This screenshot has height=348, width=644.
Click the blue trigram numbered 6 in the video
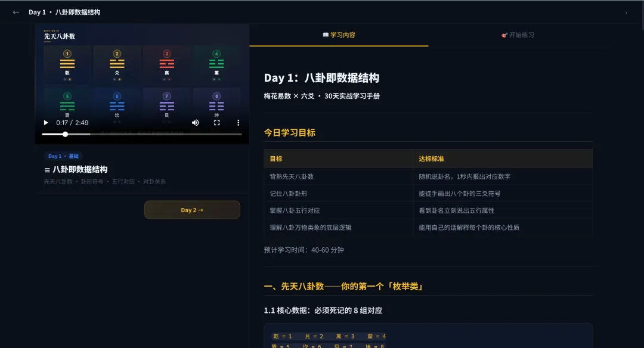click(117, 106)
